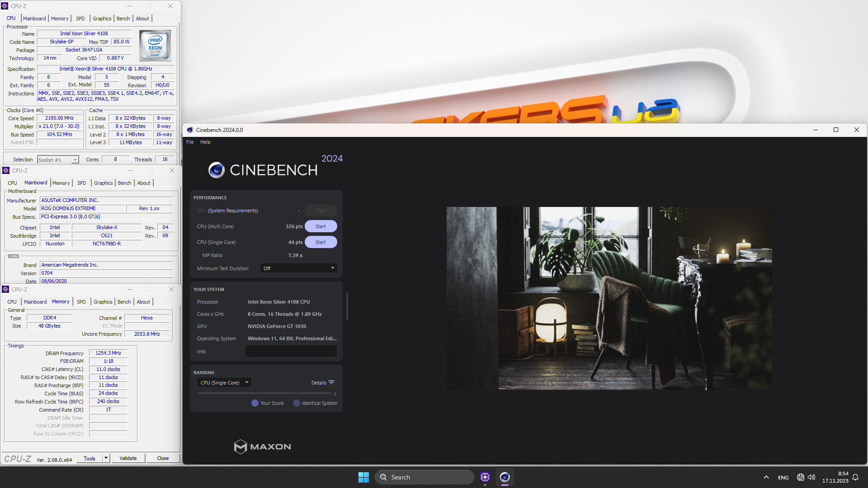
Task: Expand the Tools dropdown arrow in CPU-Z
Action: tap(106, 458)
